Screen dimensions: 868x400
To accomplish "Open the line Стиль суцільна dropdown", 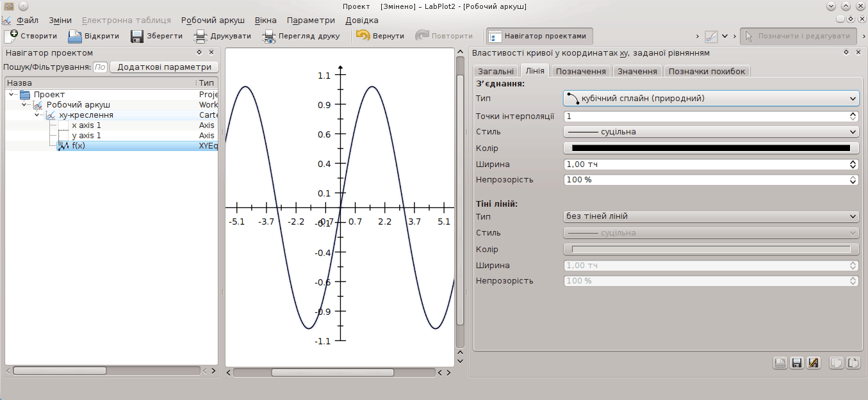I will coord(710,132).
